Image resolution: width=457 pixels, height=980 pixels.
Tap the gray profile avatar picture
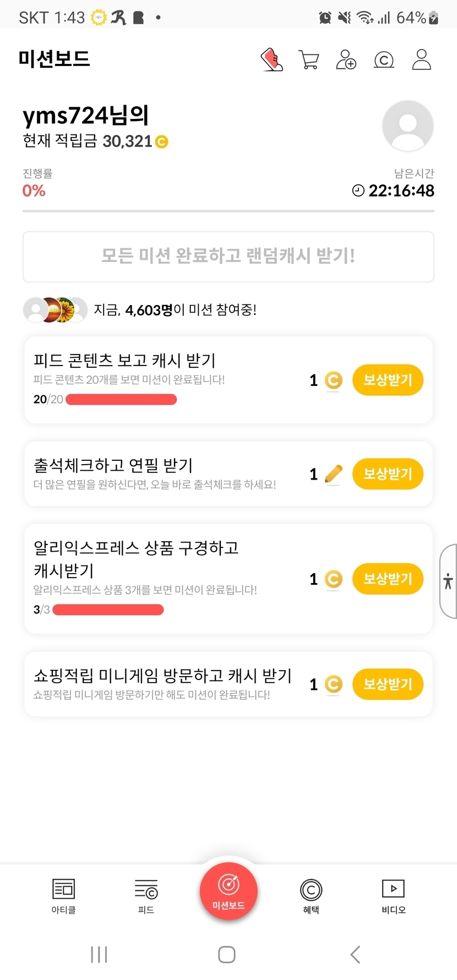tap(407, 126)
